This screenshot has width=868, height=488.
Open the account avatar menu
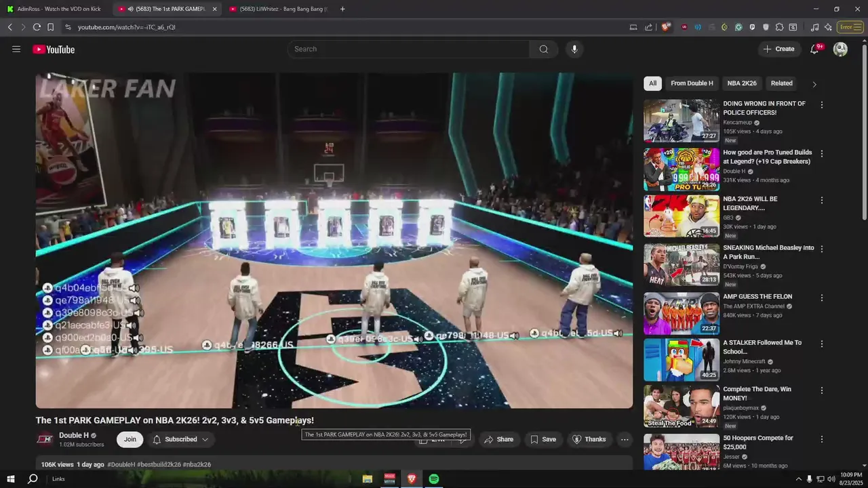pyautogui.click(x=840, y=49)
